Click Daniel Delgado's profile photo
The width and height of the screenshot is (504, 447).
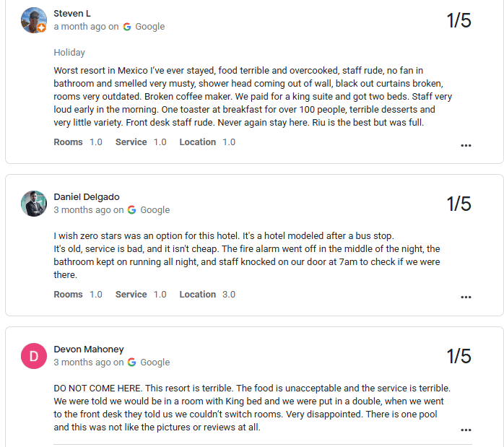click(34, 204)
